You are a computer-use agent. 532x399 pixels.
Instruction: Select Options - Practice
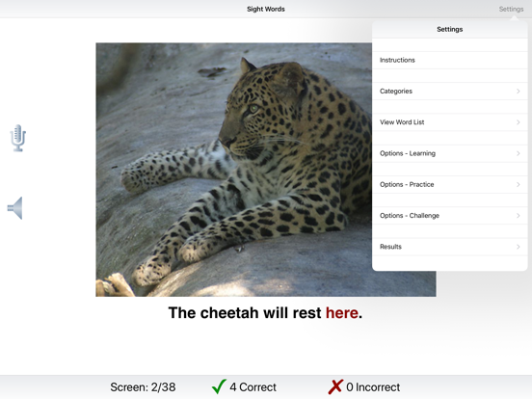click(449, 185)
